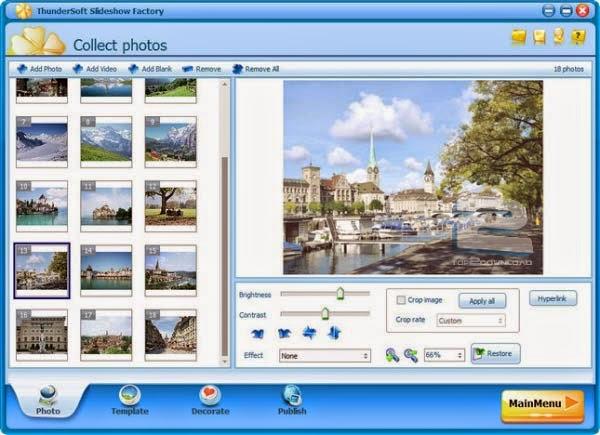Screen dimensions: 600x435
Task: Click the Restore button
Action: pyautogui.click(x=495, y=354)
